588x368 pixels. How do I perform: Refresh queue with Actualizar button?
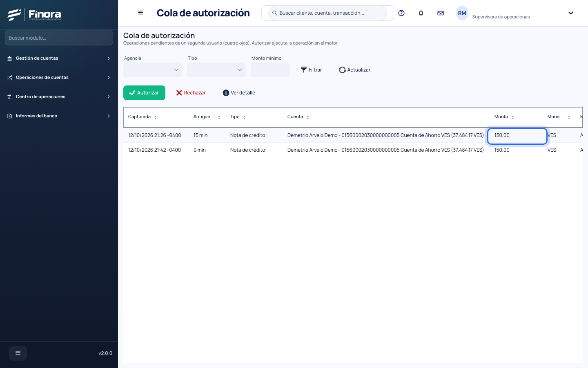tap(354, 70)
